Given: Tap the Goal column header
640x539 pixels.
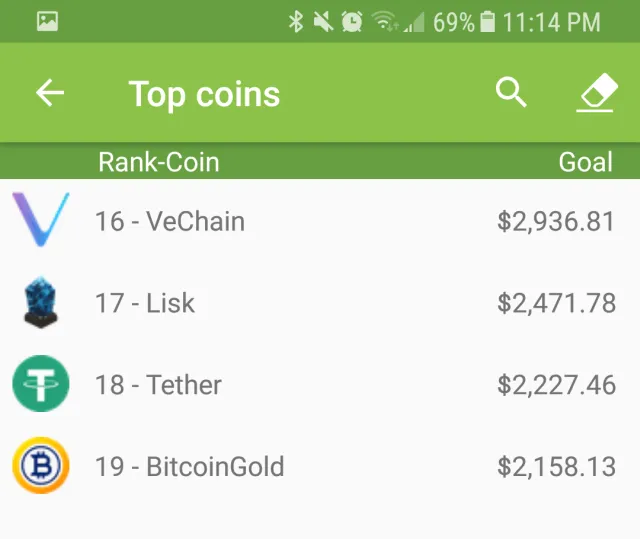Looking at the screenshot, I should click(x=585, y=162).
